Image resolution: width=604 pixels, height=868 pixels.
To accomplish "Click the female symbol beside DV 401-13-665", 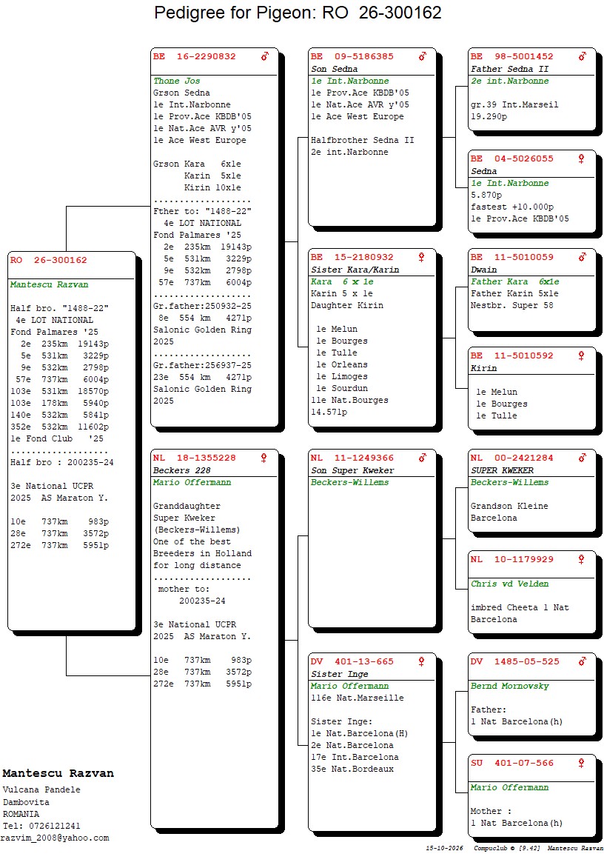I will coord(421,661).
